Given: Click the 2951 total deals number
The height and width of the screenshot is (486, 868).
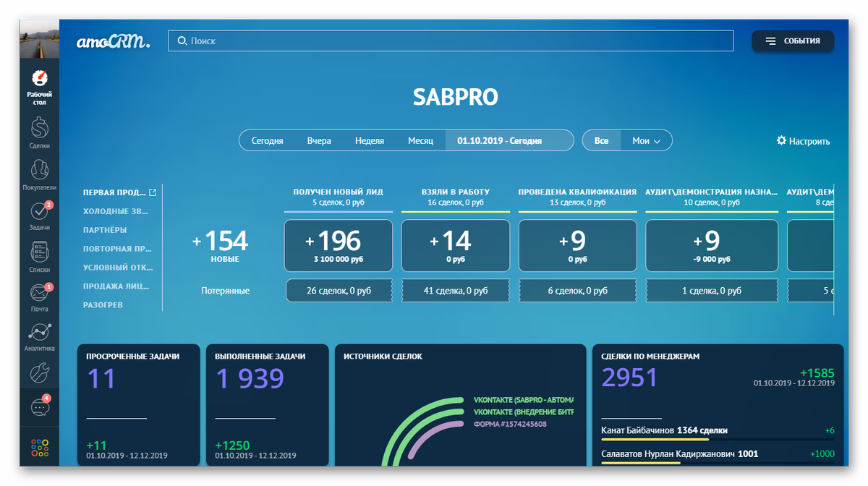Looking at the screenshot, I should [629, 378].
